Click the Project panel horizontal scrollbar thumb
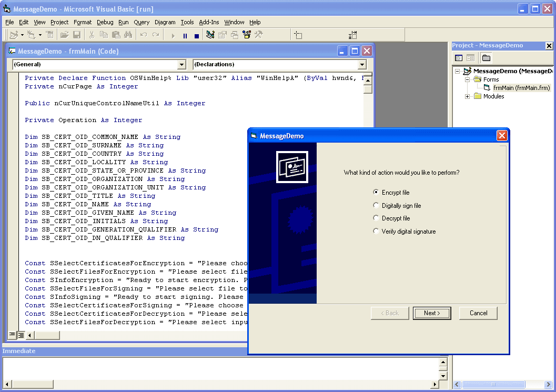The image size is (556, 392). tap(493, 384)
